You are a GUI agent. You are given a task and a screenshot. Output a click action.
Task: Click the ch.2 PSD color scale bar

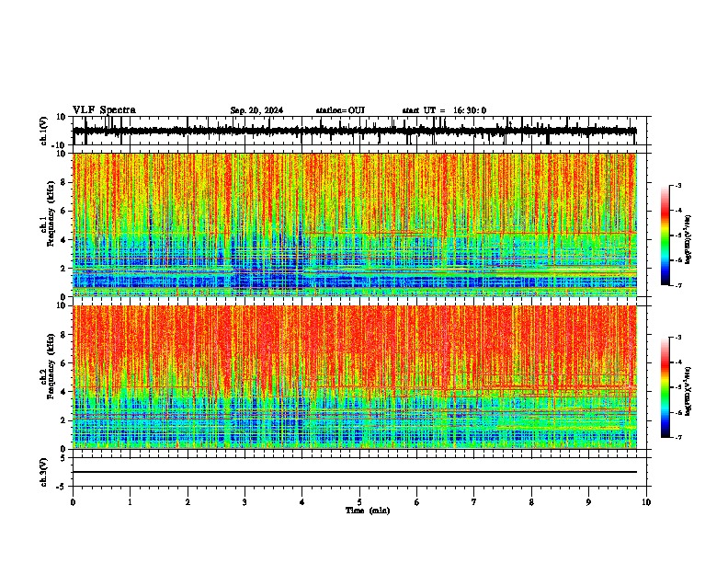point(665,387)
